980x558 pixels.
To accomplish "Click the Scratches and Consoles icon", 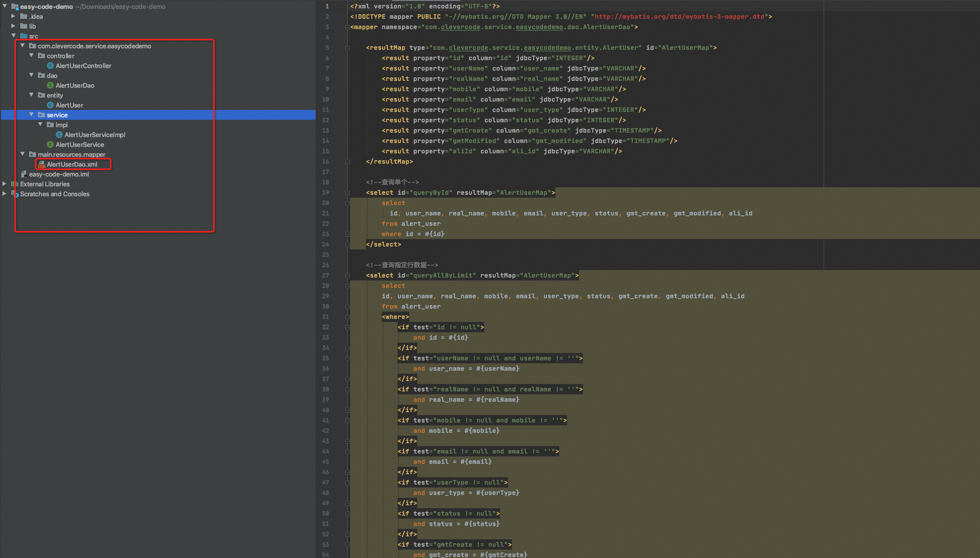I will pos(14,194).
